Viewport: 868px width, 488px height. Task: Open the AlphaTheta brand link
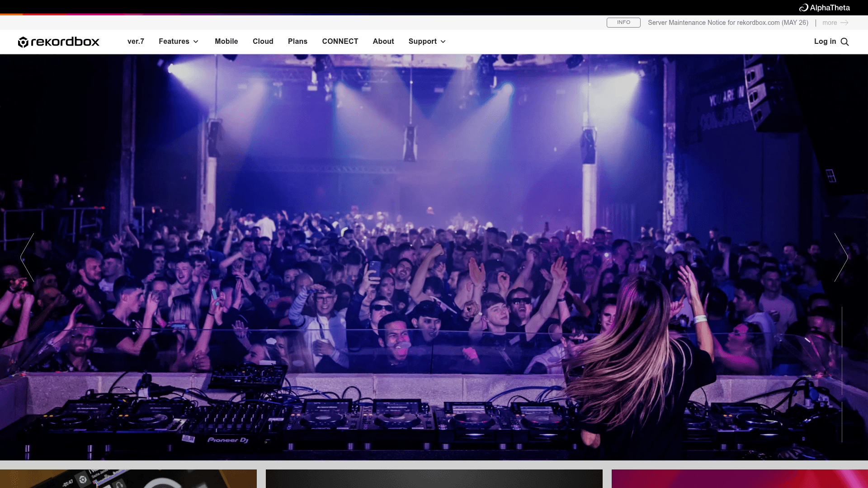[824, 8]
